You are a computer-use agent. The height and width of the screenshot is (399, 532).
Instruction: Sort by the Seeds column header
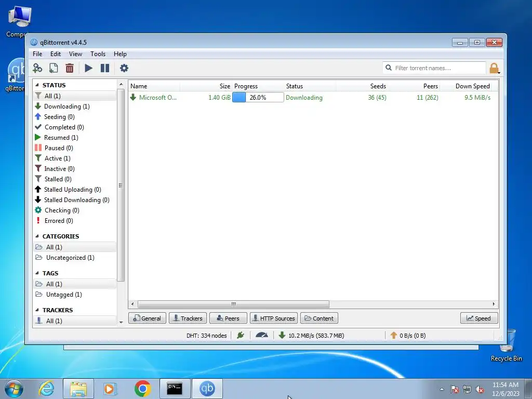[362, 86]
